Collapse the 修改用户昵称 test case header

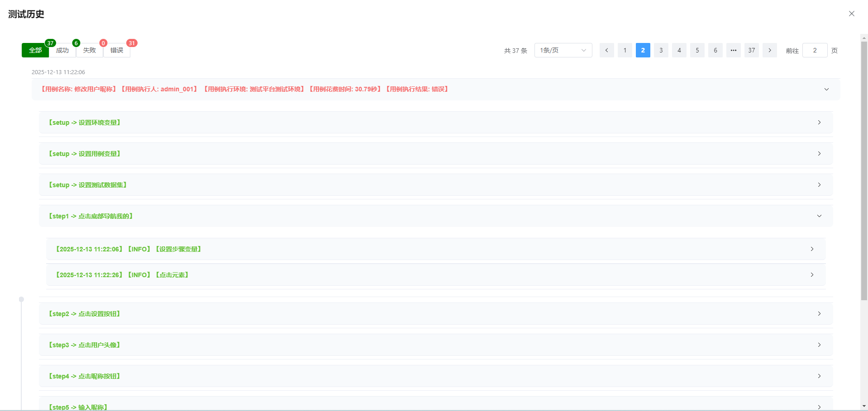(826, 90)
